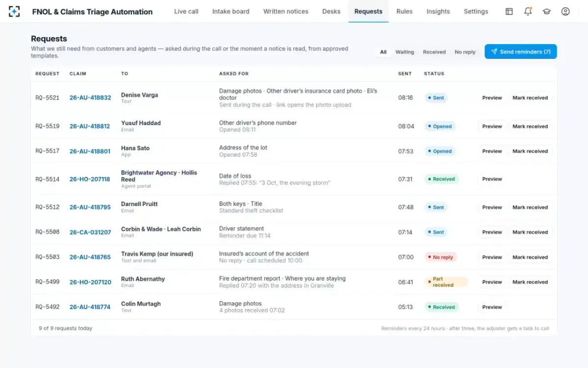Image resolution: width=588 pixels, height=368 pixels.
Task: Mark Darnell Pruitt's request received
Action: click(x=530, y=207)
